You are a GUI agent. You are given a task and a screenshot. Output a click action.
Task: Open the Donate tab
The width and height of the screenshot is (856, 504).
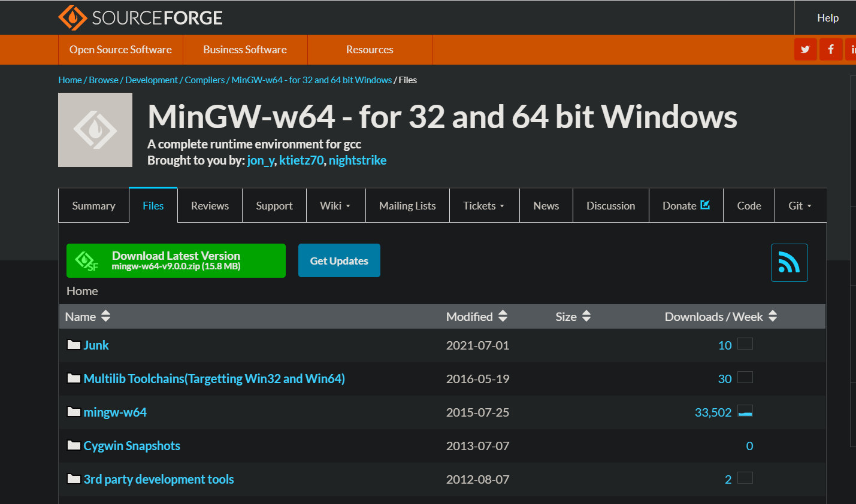point(686,205)
